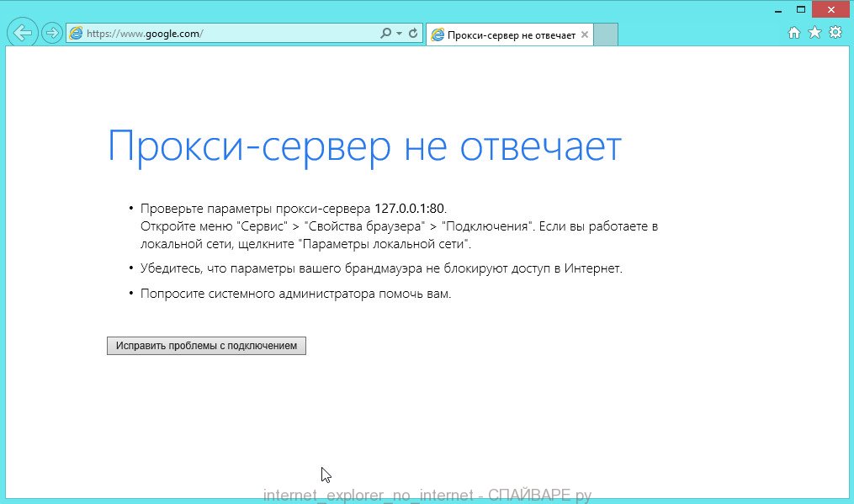Open the Home page icon

point(794,33)
